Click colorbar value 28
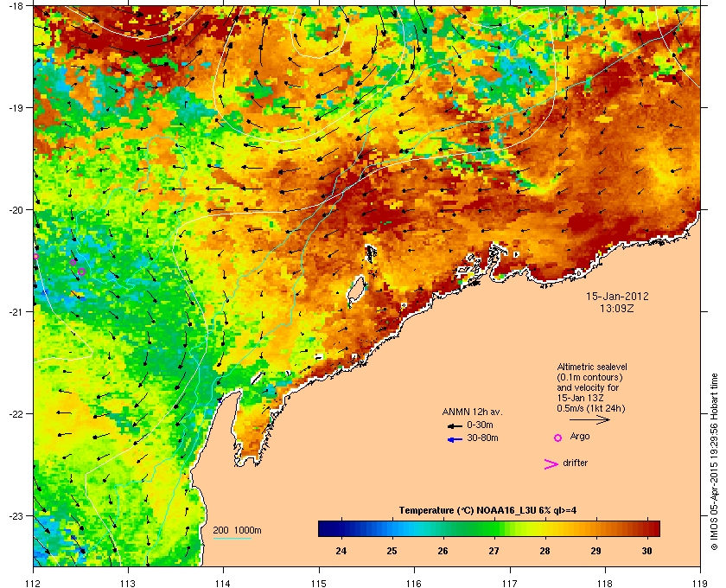Viewport: 726px width, 588px height. pyautogui.click(x=545, y=551)
